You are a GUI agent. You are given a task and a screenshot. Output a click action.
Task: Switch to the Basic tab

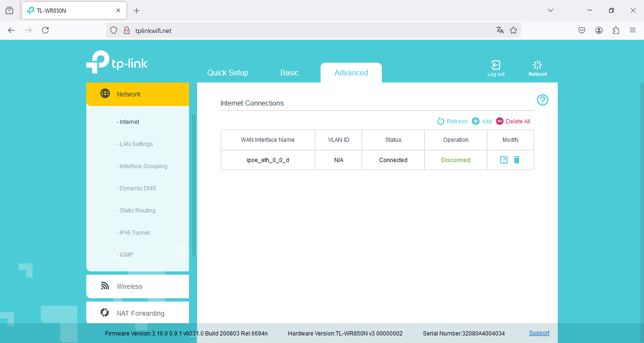[x=289, y=73]
